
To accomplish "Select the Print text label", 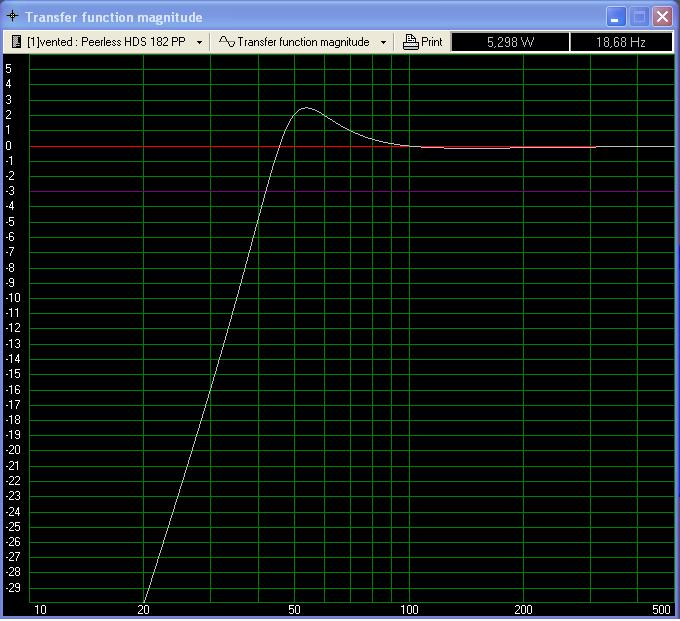I will click(431, 42).
